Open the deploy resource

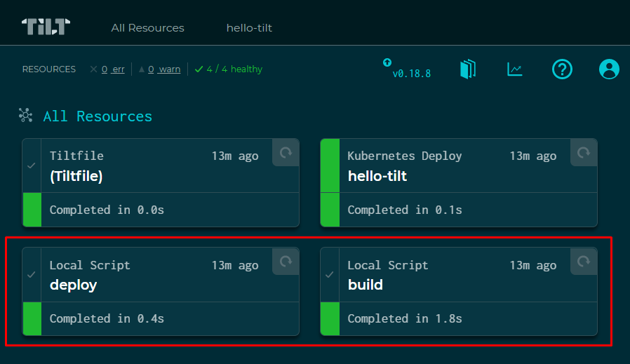pos(73,285)
